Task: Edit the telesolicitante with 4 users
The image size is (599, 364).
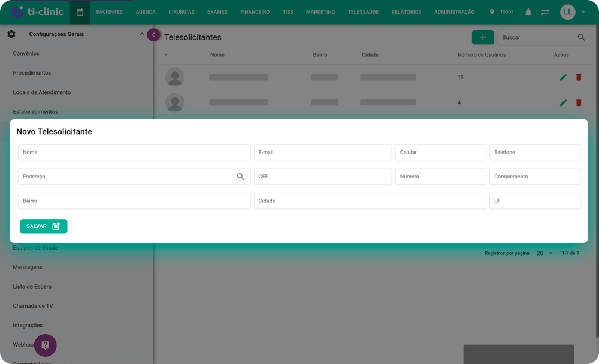Action: pyautogui.click(x=563, y=103)
